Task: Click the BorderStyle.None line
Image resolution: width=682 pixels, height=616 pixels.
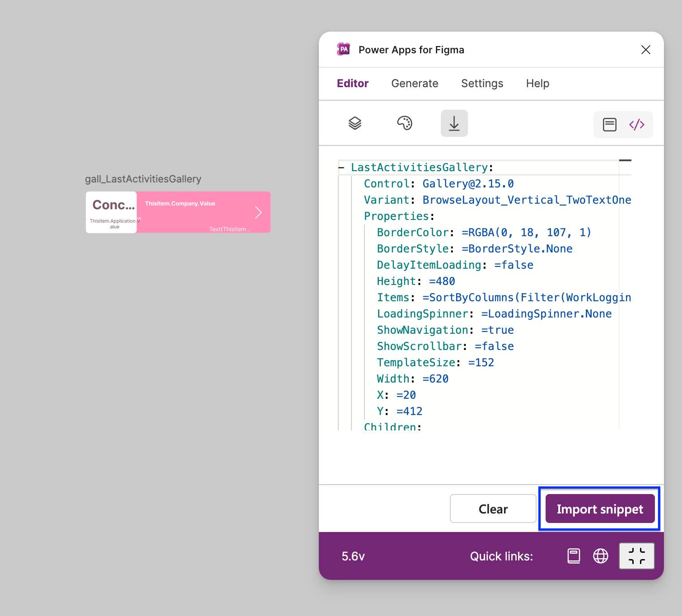Action: tap(475, 249)
